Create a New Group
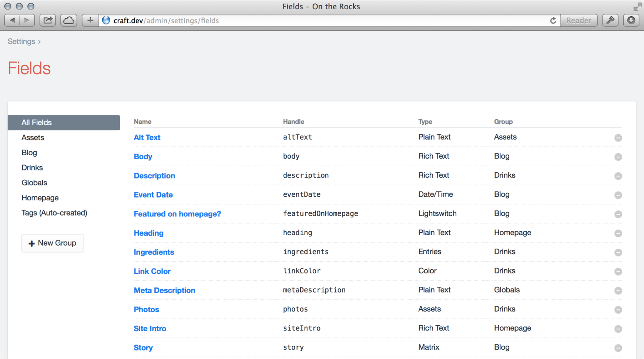This screenshot has height=359, width=644. pos(53,243)
